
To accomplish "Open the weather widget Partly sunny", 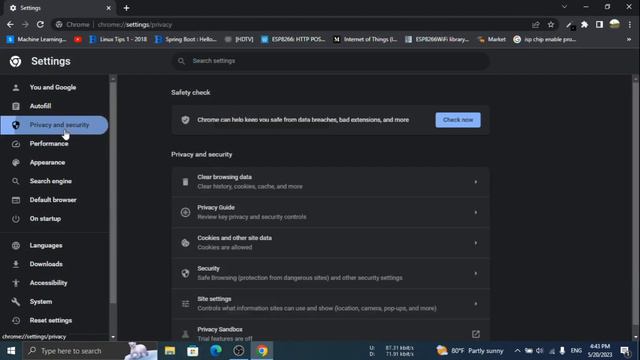I will [470, 351].
